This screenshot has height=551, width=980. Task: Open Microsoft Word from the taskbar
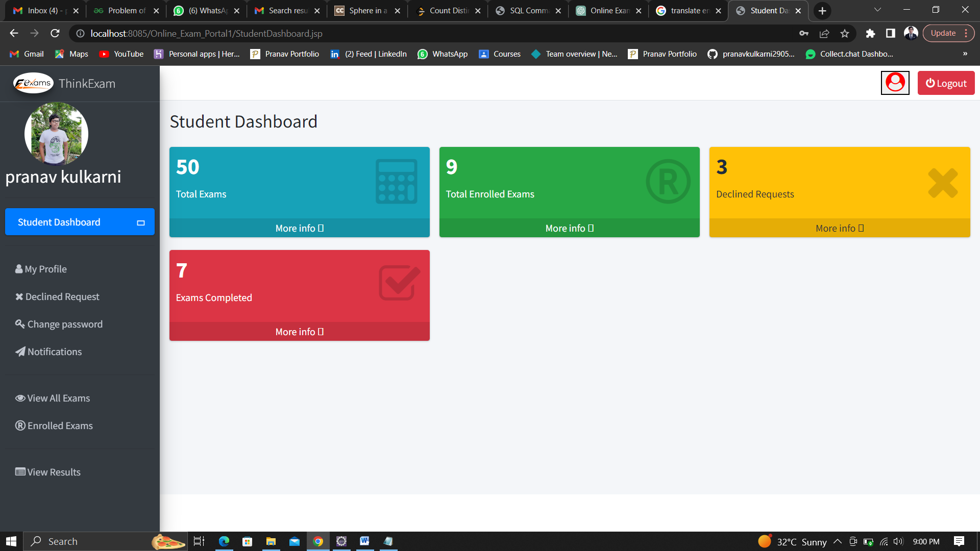pyautogui.click(x=364, y=541)
